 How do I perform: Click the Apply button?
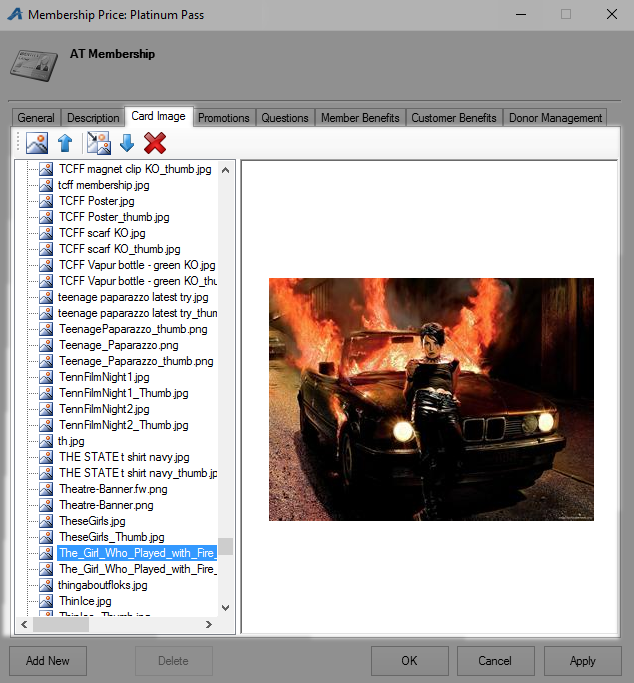[583, 661]
